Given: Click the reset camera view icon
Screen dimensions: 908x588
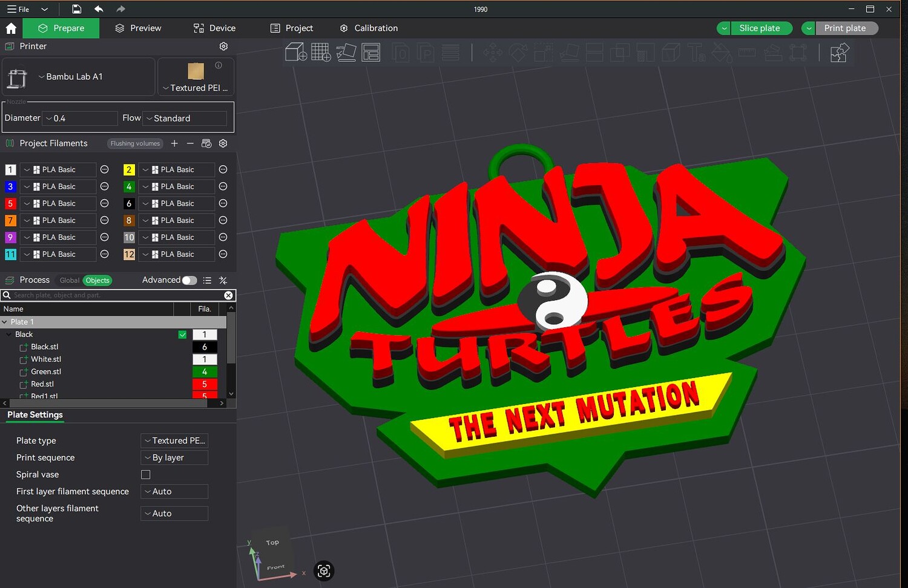Looking at the screenshot, I should coord(324,570).
